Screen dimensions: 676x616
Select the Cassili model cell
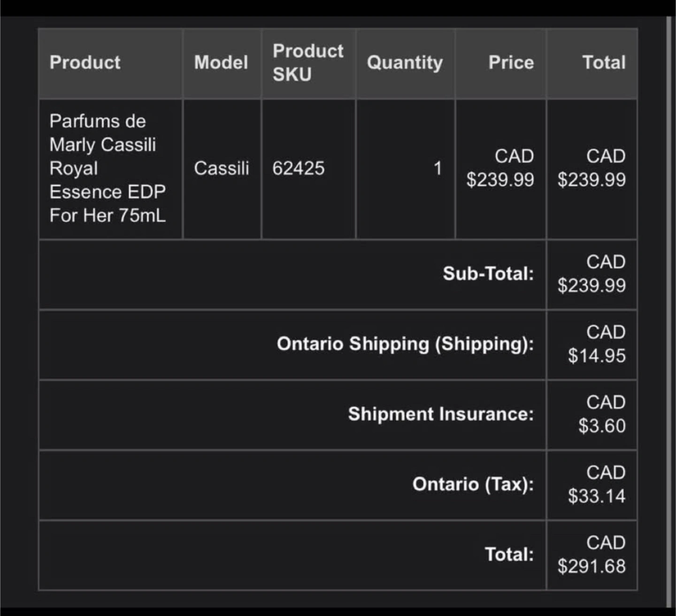(221, 168)
